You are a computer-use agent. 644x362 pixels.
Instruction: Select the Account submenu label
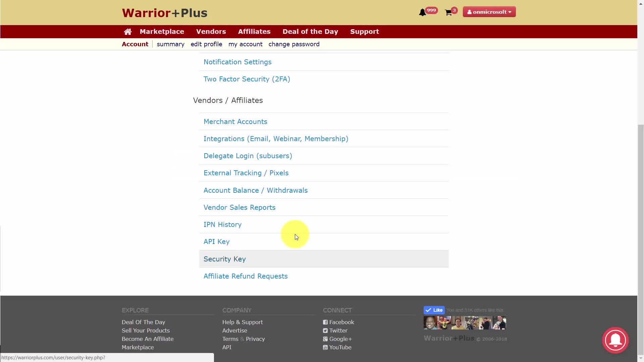135,44
